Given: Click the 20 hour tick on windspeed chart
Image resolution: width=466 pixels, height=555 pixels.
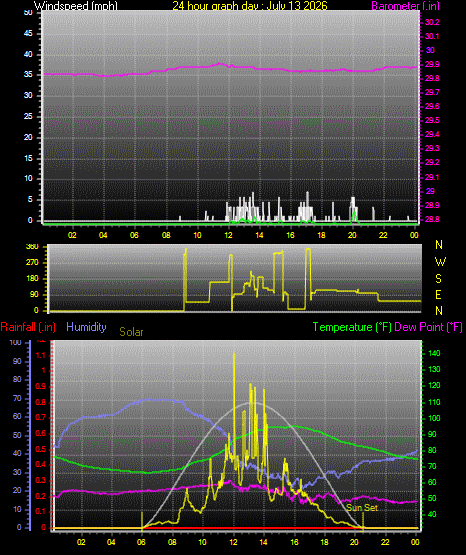Looking at the screenshot, I should tap(352, 235).
